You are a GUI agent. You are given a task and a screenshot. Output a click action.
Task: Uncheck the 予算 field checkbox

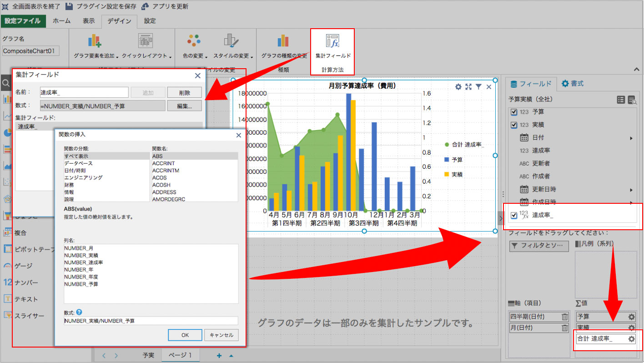tap(514, 112)
